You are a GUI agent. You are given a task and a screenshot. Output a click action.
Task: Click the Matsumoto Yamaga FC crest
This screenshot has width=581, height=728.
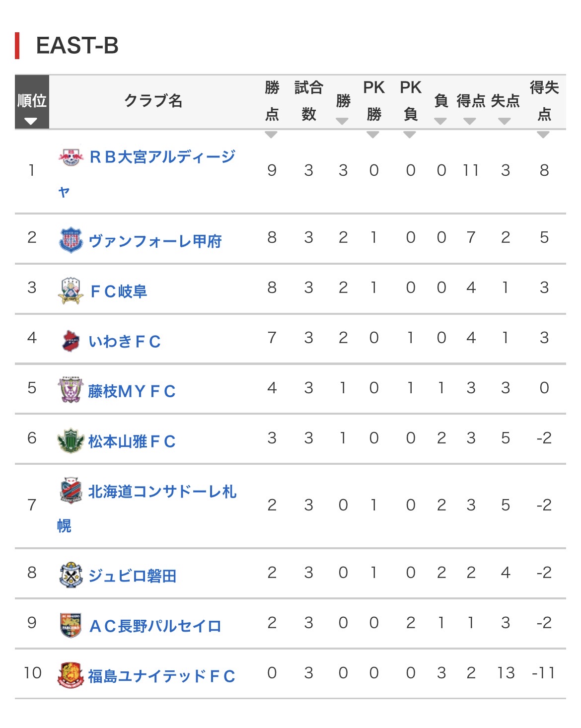pyautogui.click(x=71, y=440)
